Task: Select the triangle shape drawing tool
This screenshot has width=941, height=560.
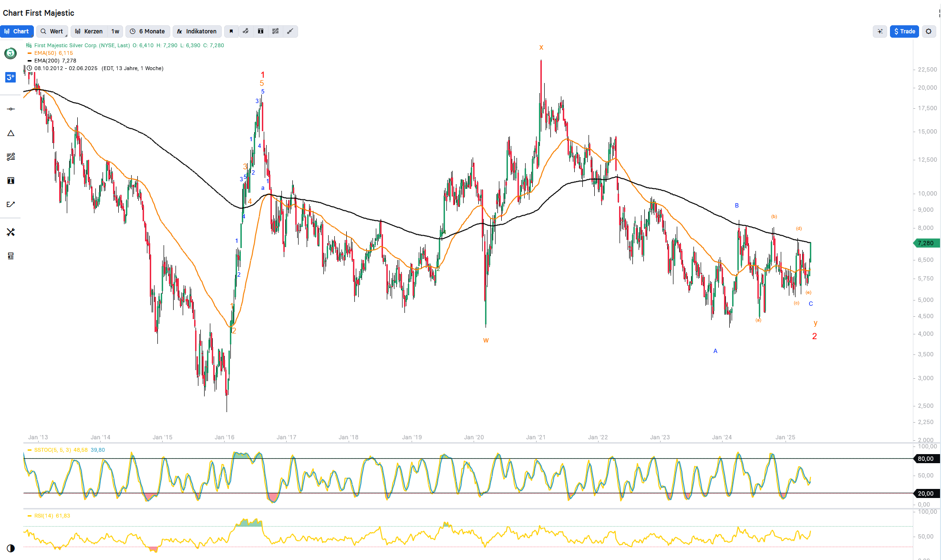Action: 10,133
